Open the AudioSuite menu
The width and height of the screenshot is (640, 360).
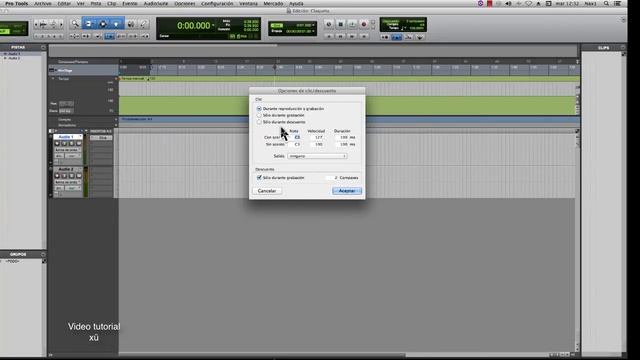point(156,3)
